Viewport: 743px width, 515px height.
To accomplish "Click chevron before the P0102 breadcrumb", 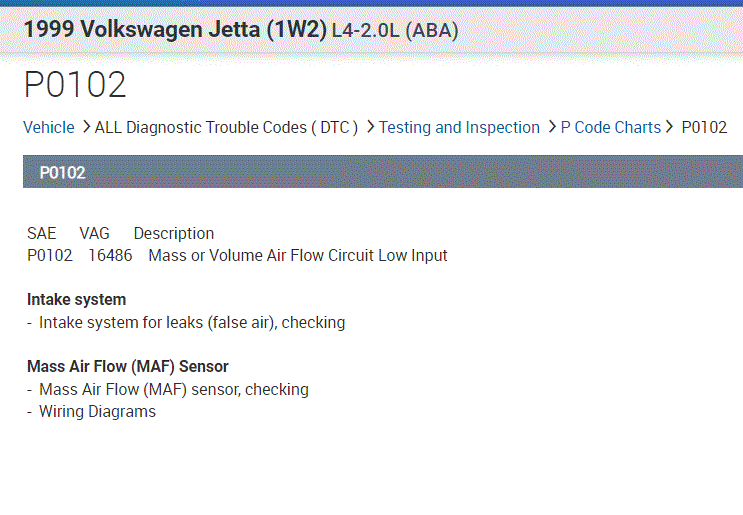I will [x=671, y=127].
